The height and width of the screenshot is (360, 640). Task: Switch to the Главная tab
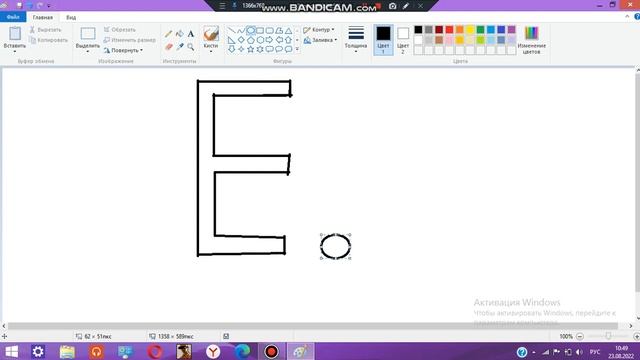(42, 18)
